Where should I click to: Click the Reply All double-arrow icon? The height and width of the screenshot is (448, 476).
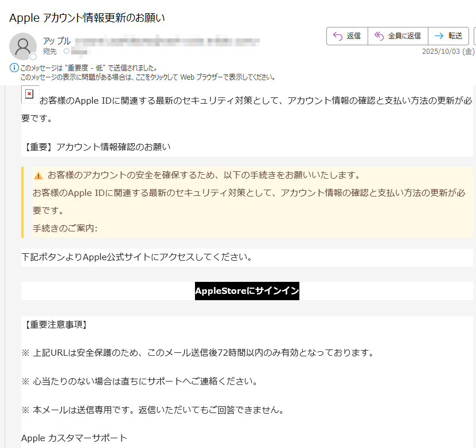pyautogui.click(x=380, y=36)
